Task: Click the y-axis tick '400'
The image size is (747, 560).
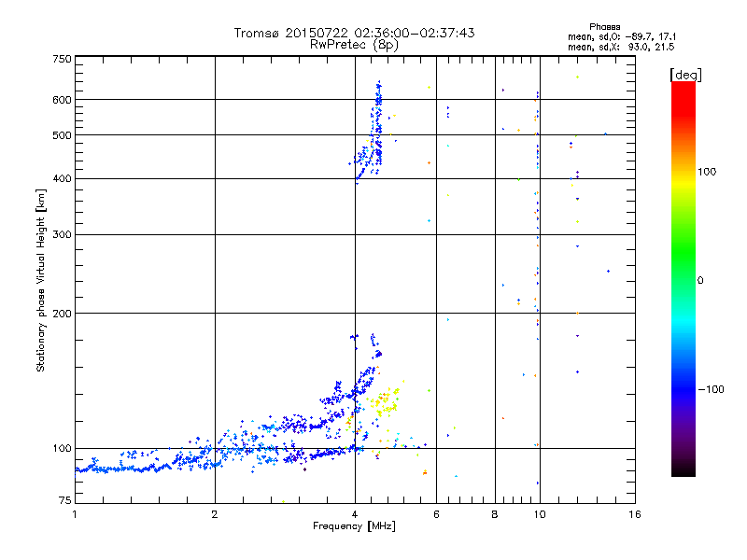Action: [x=62, y=179]
